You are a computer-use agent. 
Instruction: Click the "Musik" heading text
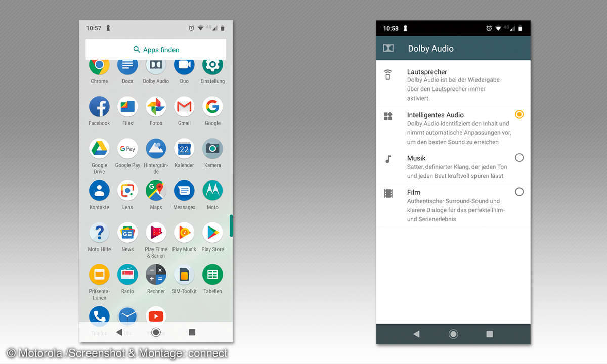[x=416, y=158]
